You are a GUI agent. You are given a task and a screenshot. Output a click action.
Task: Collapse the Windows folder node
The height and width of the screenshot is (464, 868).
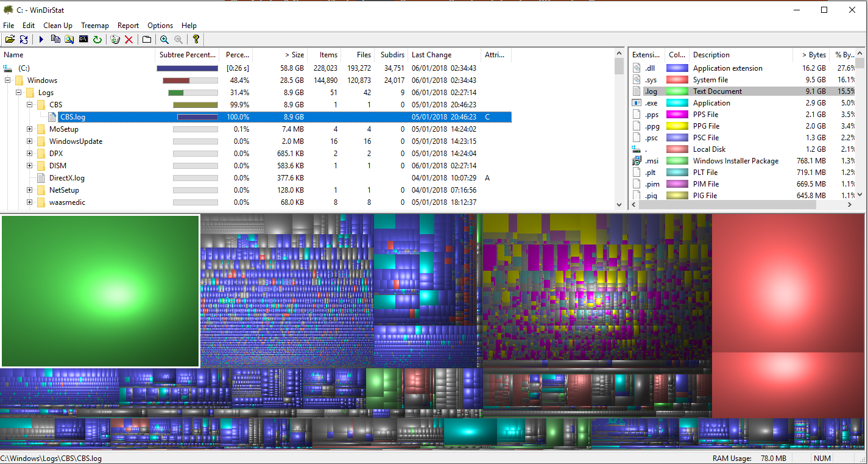(8, 80)
